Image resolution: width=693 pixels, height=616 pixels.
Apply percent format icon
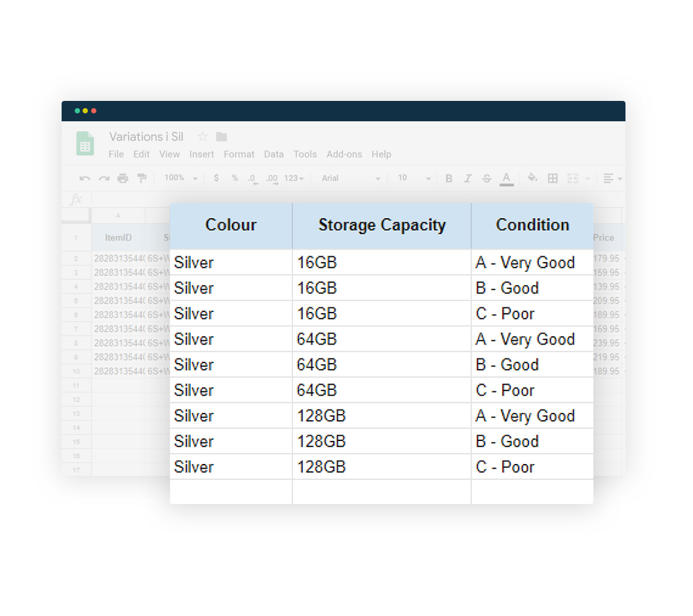point(234,178)
